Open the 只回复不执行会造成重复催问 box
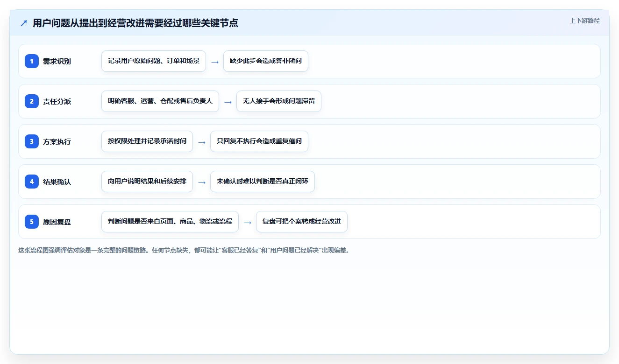Image resolution: width=619 pixels, height=364 pixels. point(259,141)
